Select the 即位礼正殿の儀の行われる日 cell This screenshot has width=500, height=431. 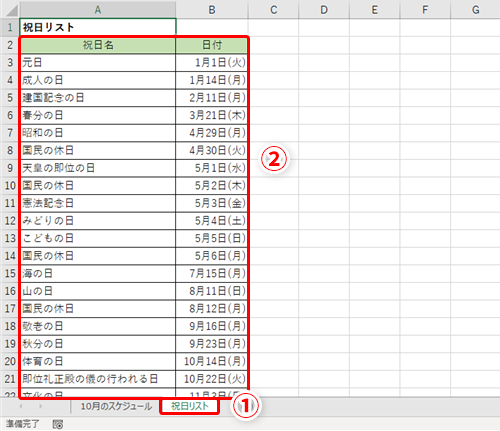[x=98, y=379]
